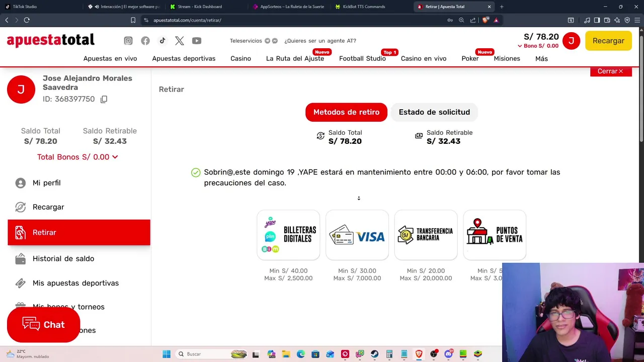
Task: Go to apuestatotal logo home
Action: [x=50, y=40]
